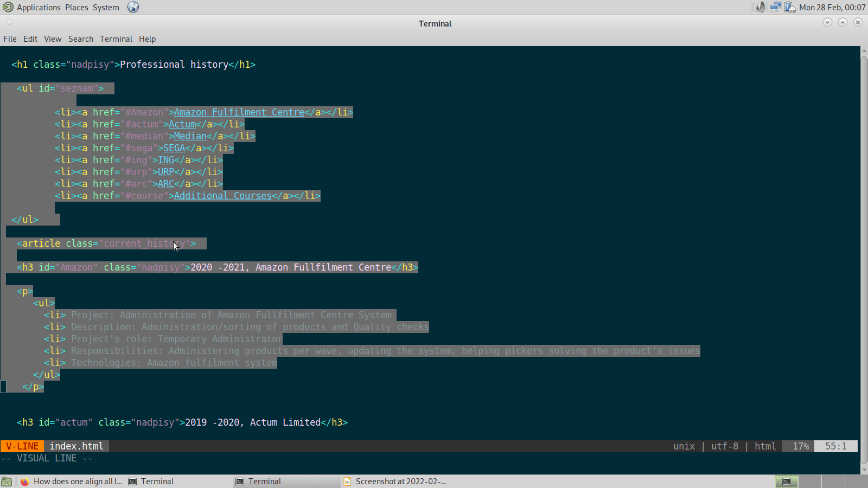The width and height of the screenshot is (868, 488).
Task: Open the Search menu in the Terminal window
Action: (x=80, y=38)
